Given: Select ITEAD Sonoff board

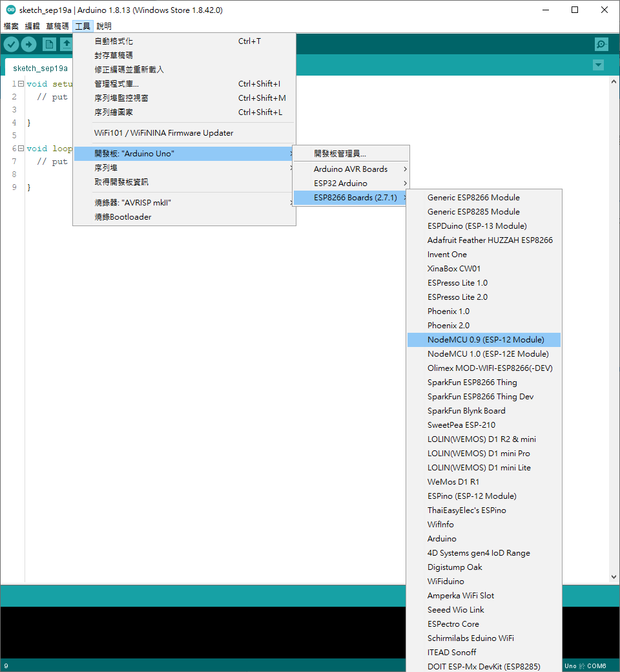Looking at the screenshot, I should (x=484, y=652).
